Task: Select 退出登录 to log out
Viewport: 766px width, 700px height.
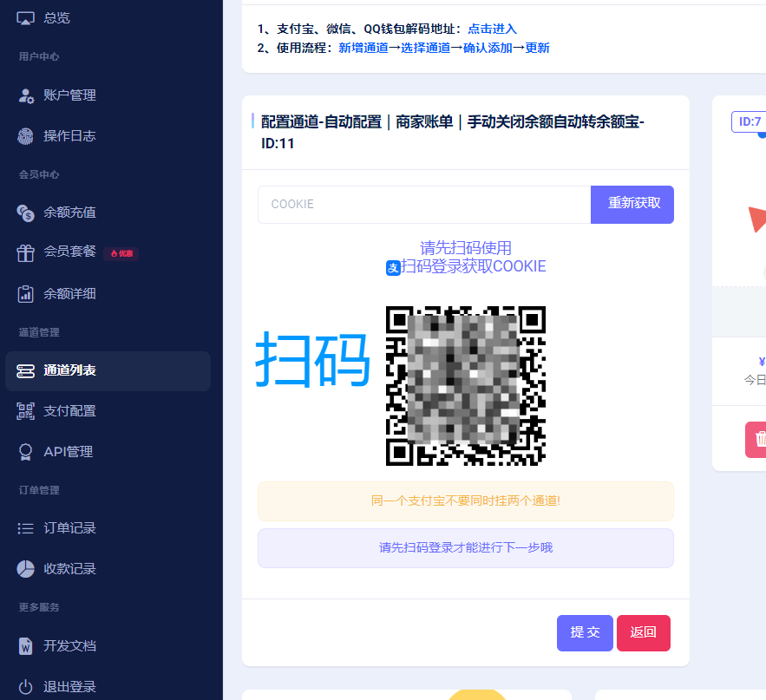Action: (69, 687)
